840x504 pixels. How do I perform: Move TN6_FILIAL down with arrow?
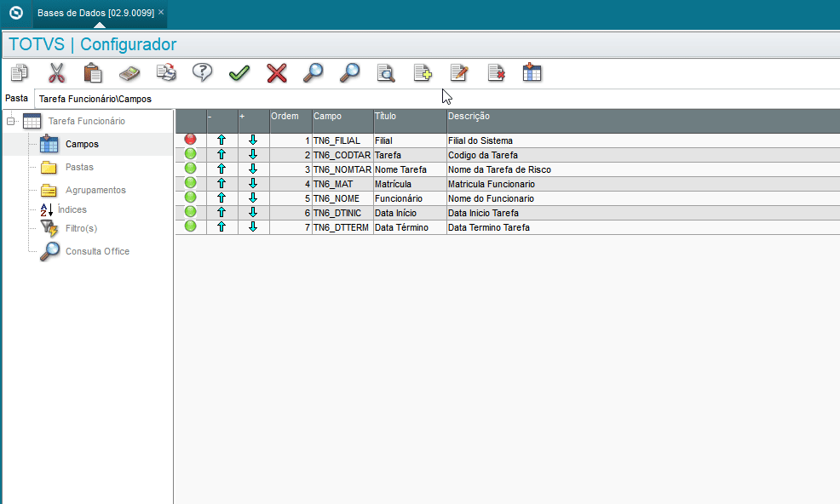point(253,140)
